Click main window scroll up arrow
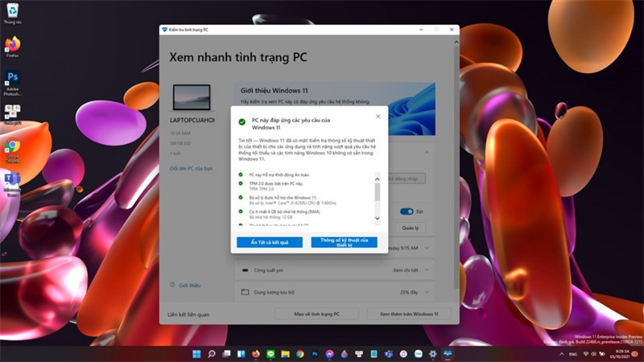Viewport: 644px width, 362px height. point(456,43)
